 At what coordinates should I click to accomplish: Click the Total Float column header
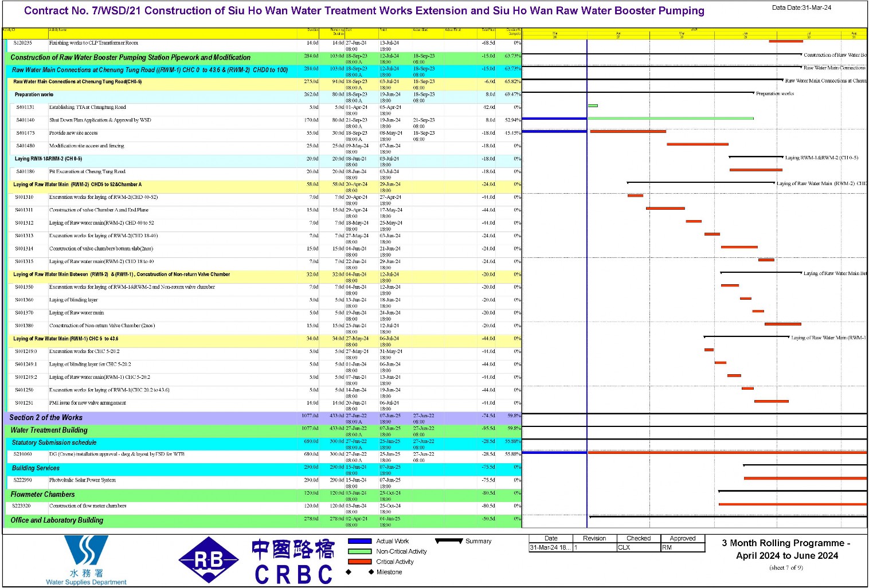(x=488, y=30)
